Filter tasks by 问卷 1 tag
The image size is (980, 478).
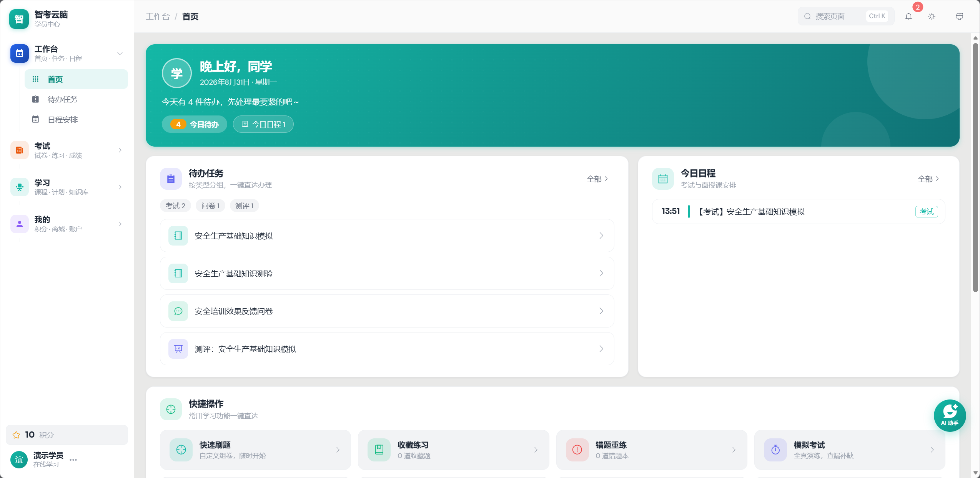point(210,206)
